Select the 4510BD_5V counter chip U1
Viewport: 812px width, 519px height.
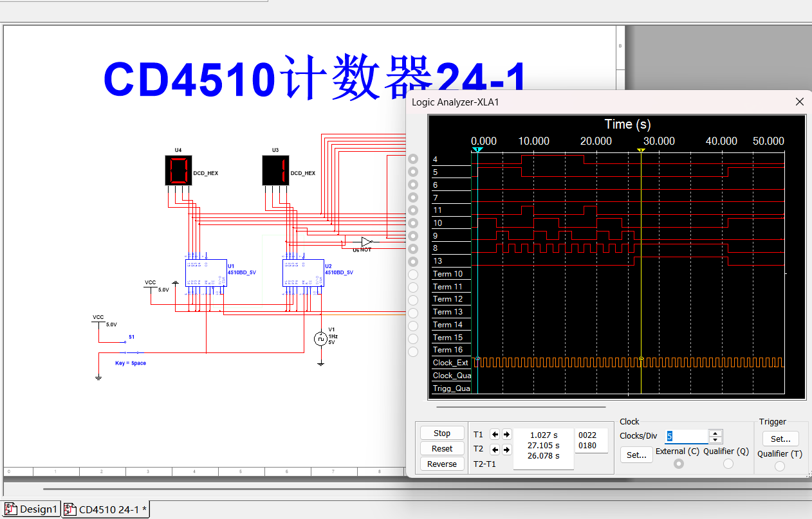[206, 273]
